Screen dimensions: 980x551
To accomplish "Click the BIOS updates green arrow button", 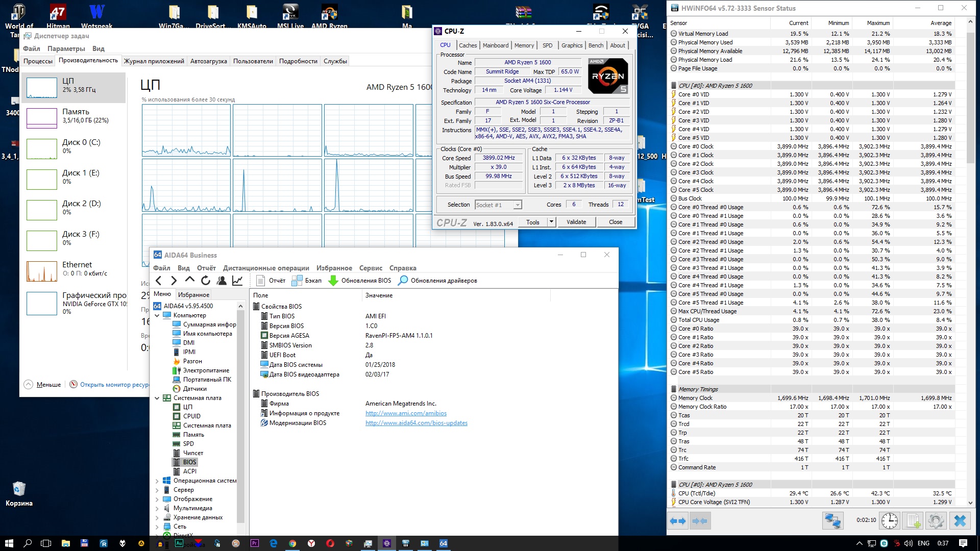I will click(x=333, y=281).
